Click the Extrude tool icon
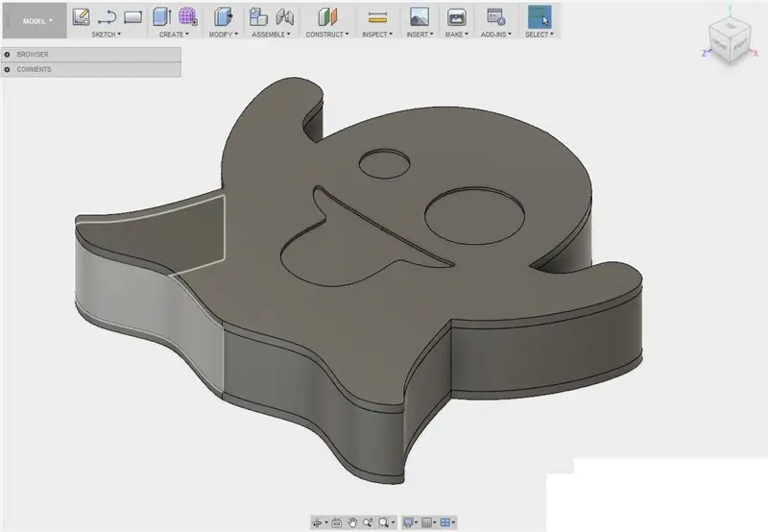This screenshot has width=768, height=532. pos(161,16)
